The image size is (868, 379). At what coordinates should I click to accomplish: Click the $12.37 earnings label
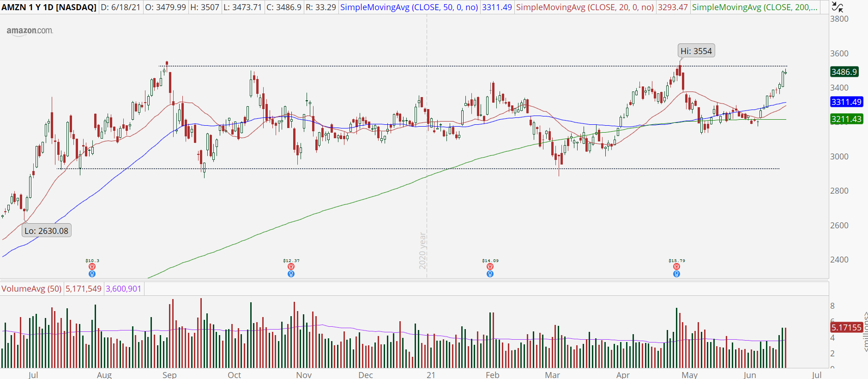click(291, 261)
